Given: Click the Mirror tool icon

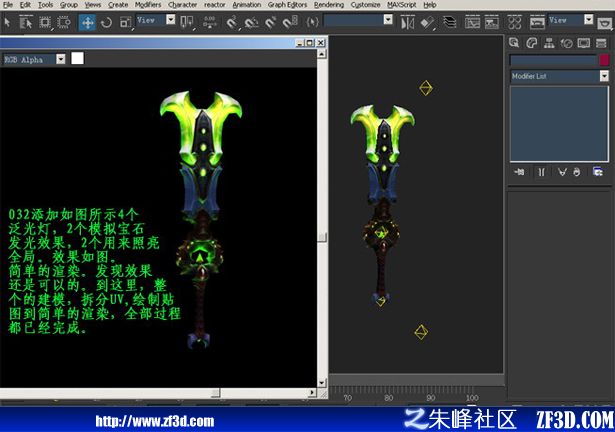Looking at the screenshot, I should [x=408, y=22].
